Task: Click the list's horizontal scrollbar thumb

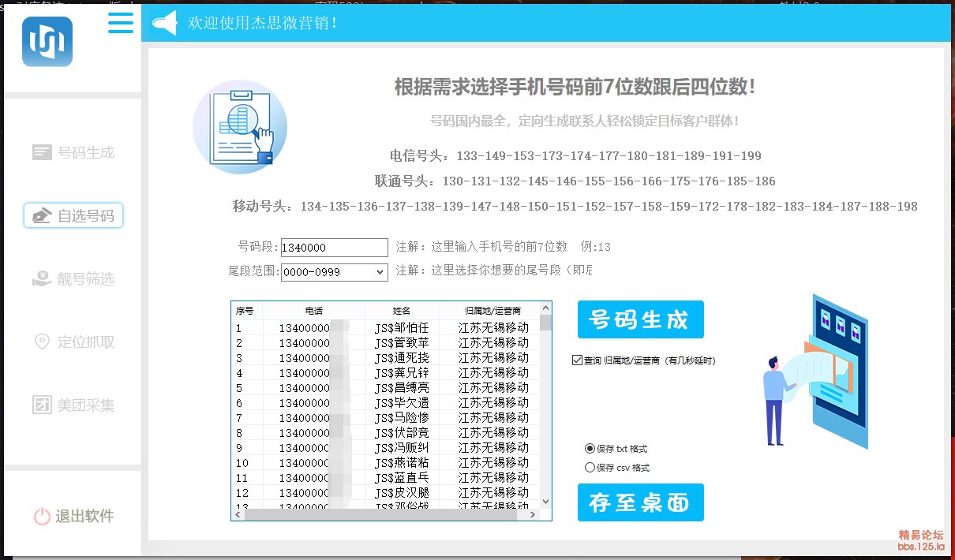Action: tap(380, 514)
